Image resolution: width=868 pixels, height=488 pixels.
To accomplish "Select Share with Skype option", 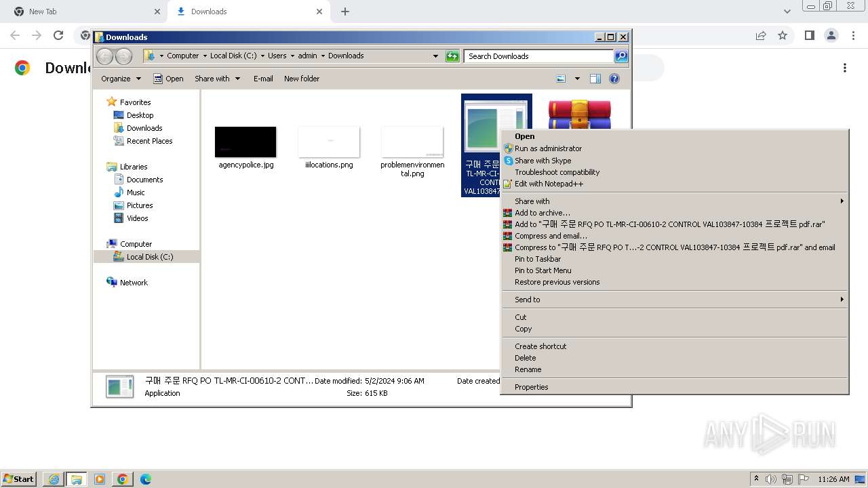I will (542, 161).
